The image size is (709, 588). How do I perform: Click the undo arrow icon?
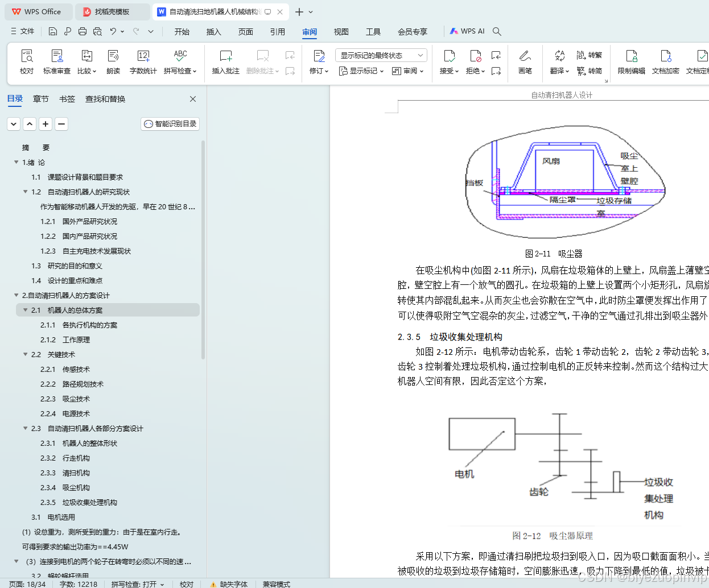pyautogui.click(x=113, y=31)
